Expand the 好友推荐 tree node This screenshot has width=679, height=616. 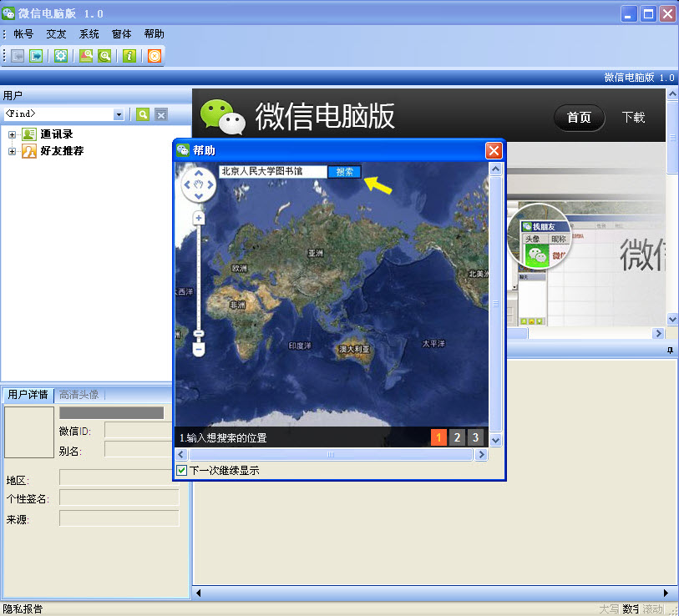[13, 151]
